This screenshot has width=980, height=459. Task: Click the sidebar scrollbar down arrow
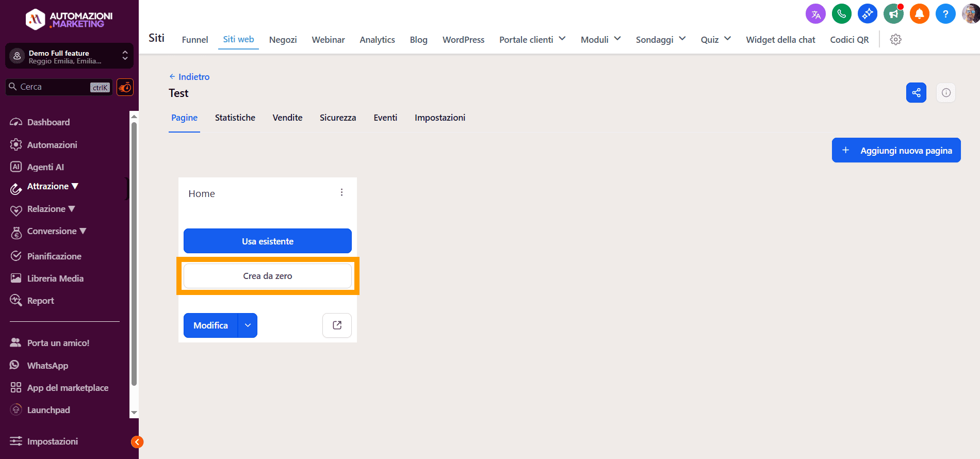click(134, 413)
